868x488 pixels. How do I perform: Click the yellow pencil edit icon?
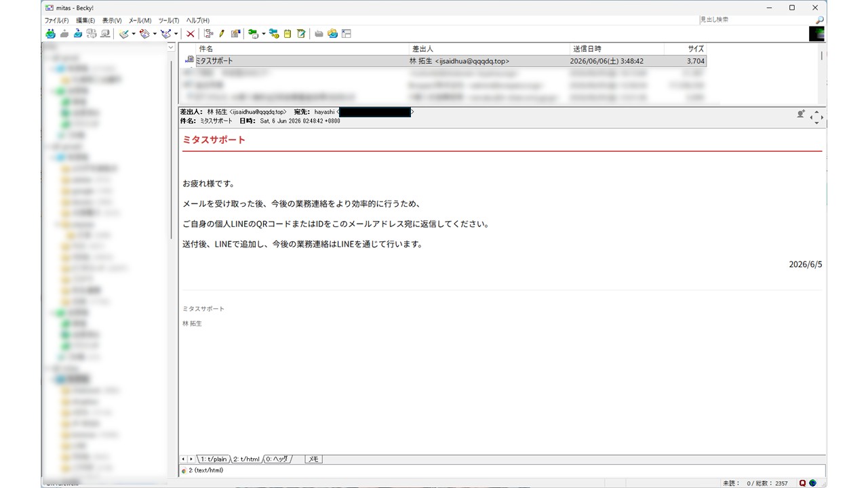(222, 34)
